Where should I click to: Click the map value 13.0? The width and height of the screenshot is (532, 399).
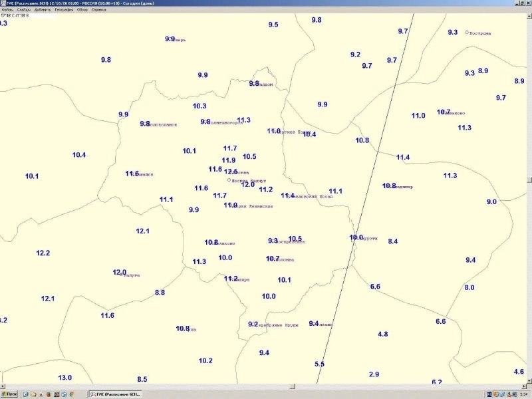point(65,378)
